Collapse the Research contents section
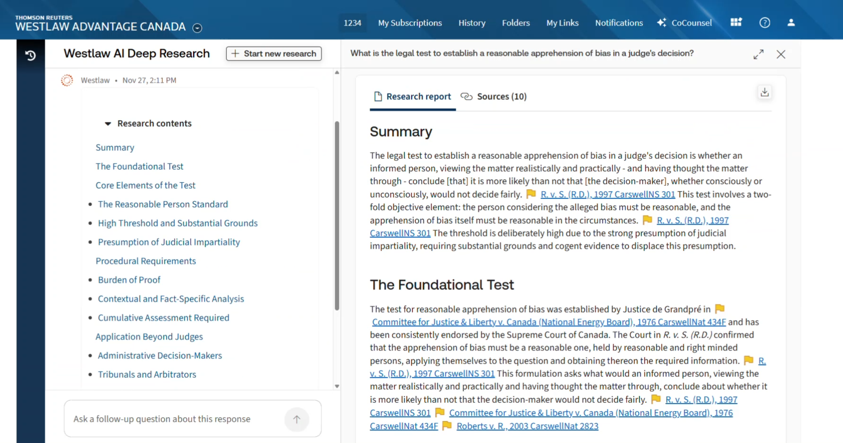This screenshot has height=443, width=843. (x=108, y=124)
